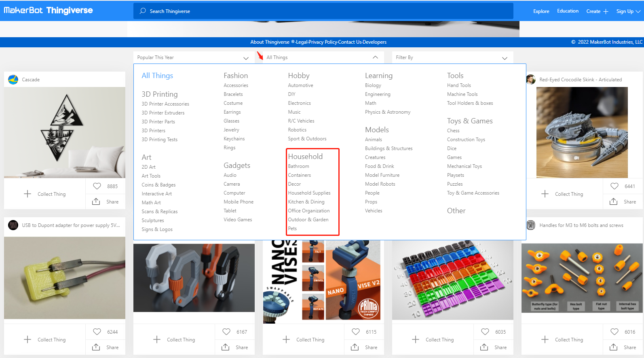Open the Popular This Year sort dropdown
Viewport: 644px width, 358px height.
click(193, 57)
